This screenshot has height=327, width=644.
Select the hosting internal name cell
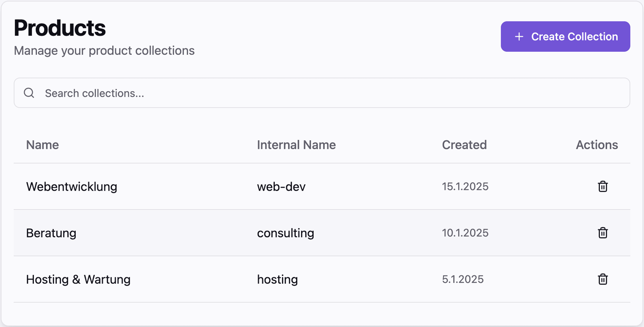[278, 279]
